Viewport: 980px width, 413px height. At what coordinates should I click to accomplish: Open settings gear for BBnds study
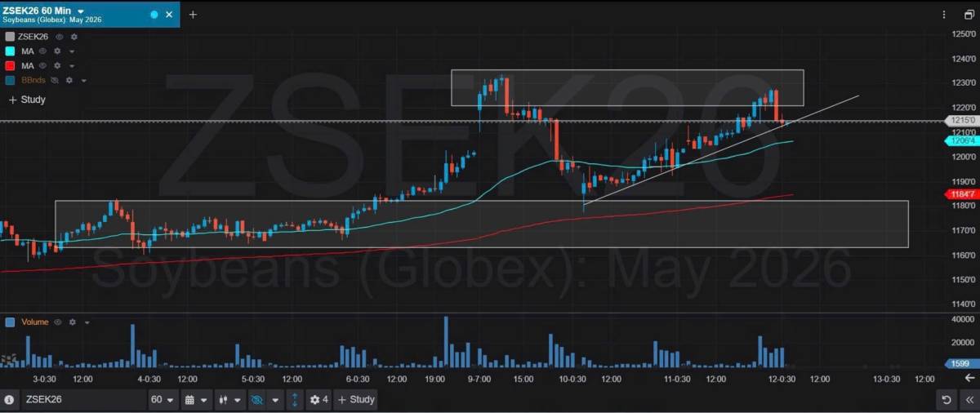point(69,80)
